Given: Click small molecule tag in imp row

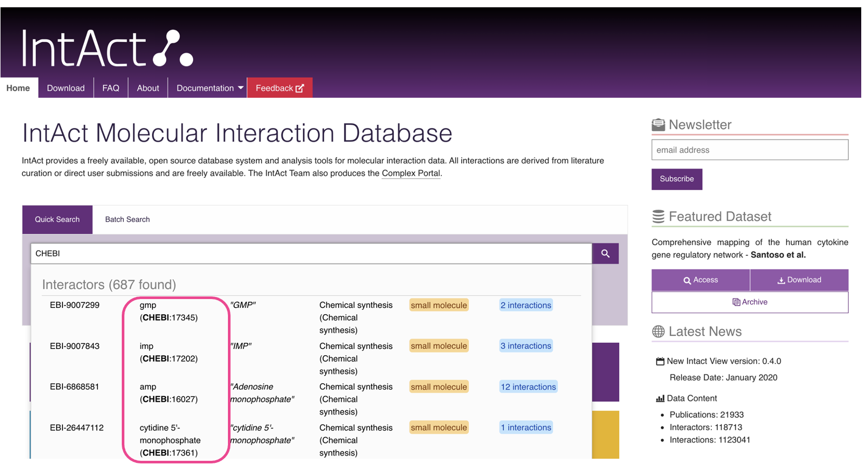Looking at the screenshot, I should [x=439, y=346].
